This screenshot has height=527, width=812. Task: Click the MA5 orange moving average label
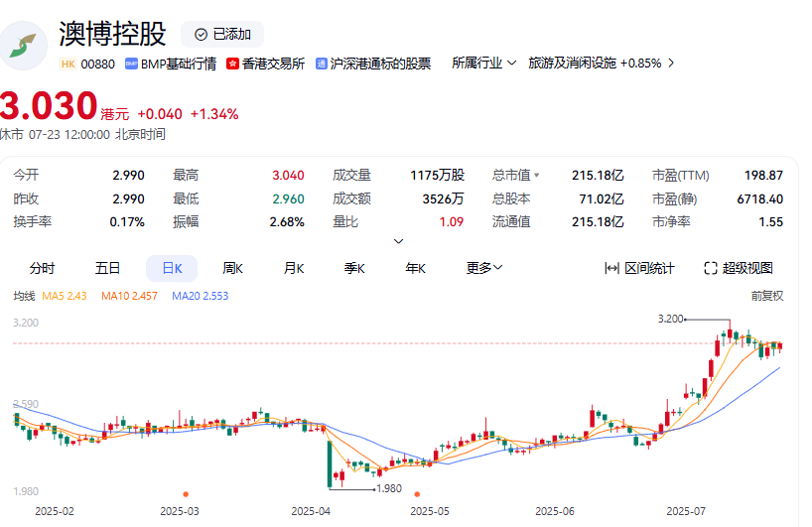coord(65,296)
